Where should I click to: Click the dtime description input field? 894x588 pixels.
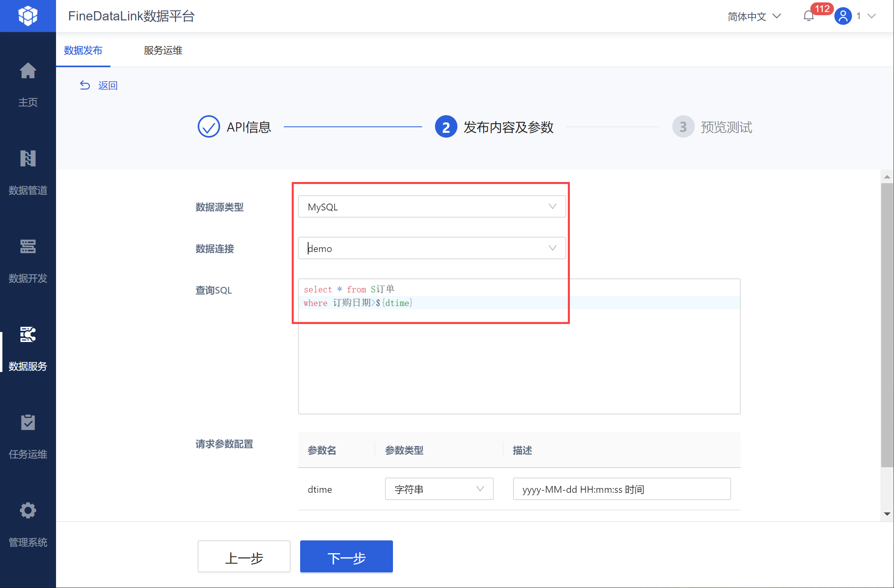pyautogui.click(x=621, y=489)
